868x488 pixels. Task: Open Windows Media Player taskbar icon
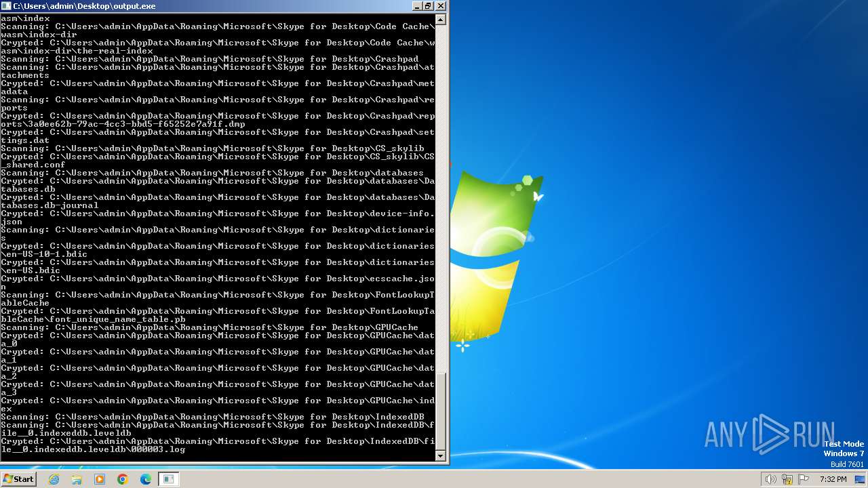coord(100,479)
